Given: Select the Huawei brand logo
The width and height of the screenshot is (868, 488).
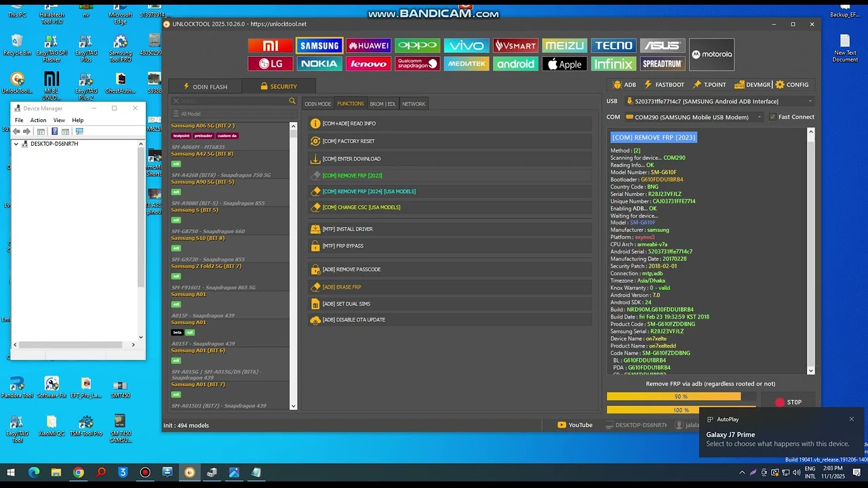Looking at the screenshot, I should pyautogui.click(x=368, y=45).
